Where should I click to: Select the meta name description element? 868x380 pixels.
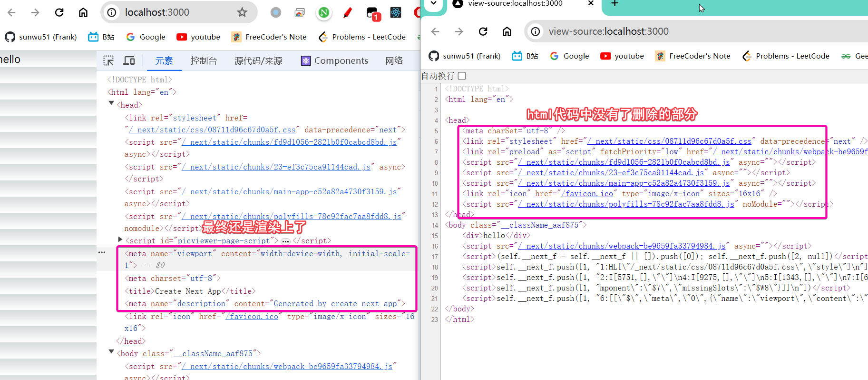265,304
